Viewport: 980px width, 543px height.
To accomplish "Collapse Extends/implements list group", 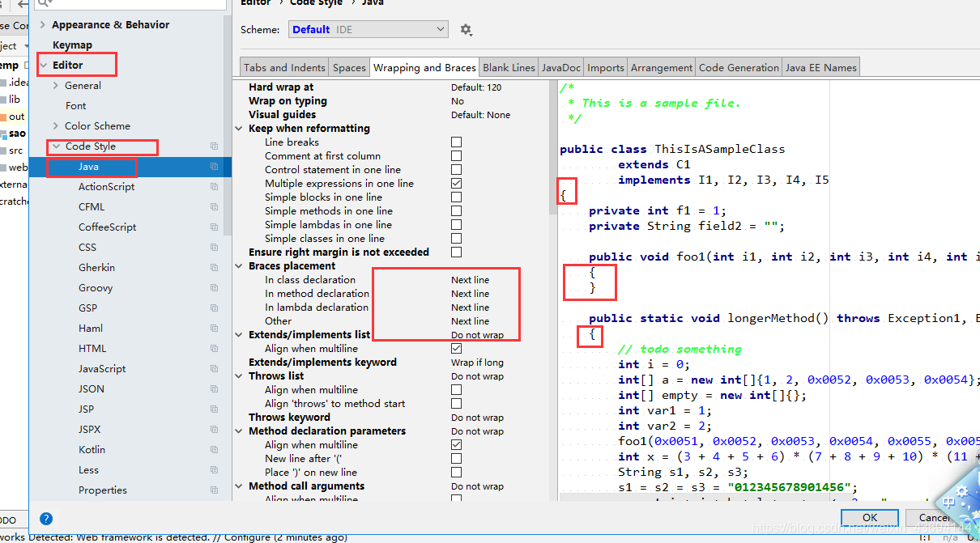I will (x=240, y=335).
